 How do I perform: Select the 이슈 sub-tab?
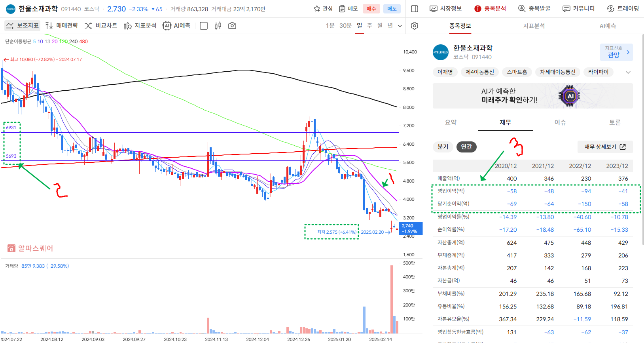click(x=560, y=122)
